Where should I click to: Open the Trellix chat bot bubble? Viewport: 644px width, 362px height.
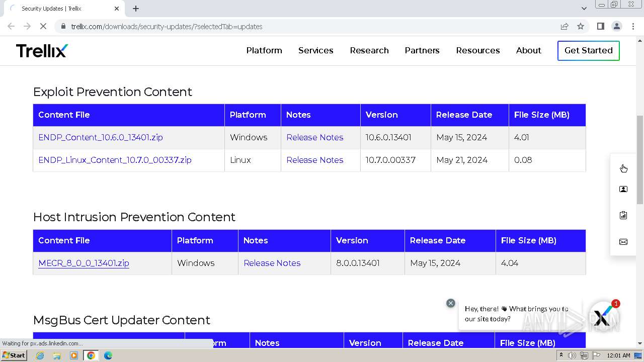point(603,317)
